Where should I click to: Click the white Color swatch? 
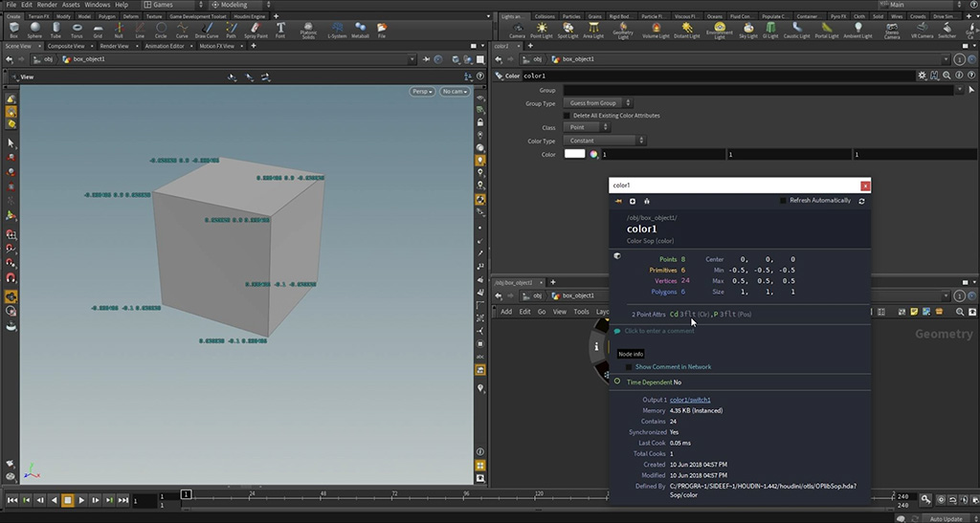tap(574, 154)
